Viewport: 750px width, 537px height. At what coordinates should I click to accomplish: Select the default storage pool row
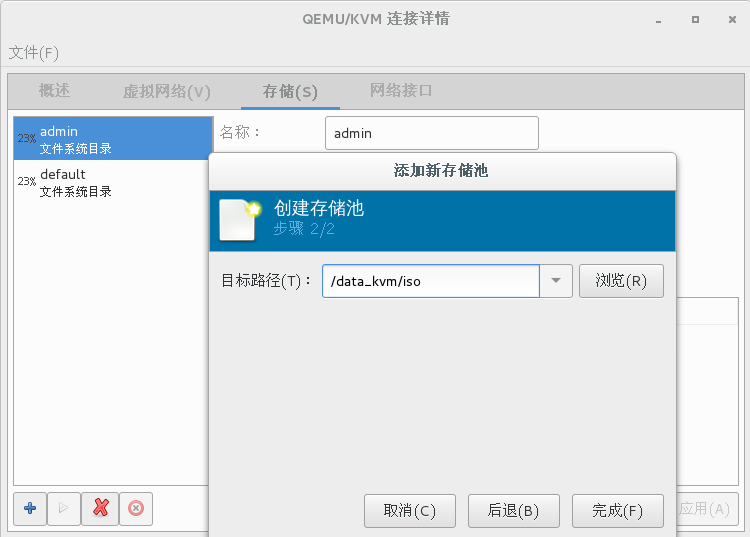click(113, 182)
